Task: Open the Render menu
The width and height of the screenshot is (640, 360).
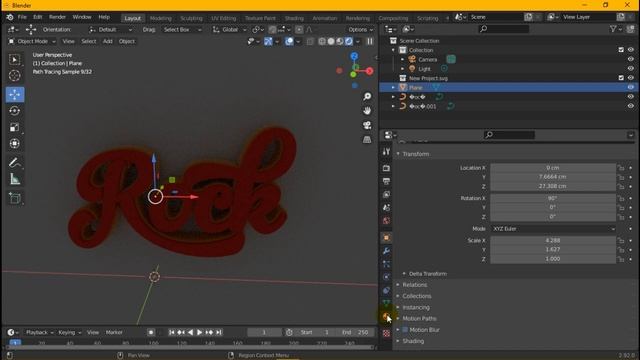Action: click(x=57, y=17)
